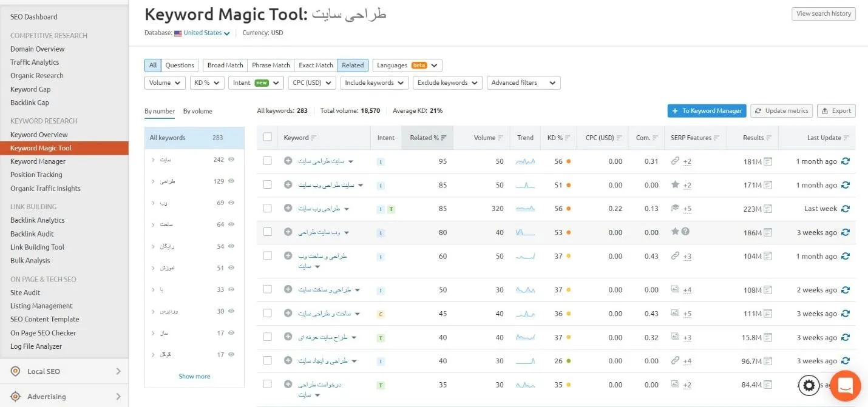868x407 pixels.
Task: Open Keyword Overview in the sidebar
Action: point(39,135)
